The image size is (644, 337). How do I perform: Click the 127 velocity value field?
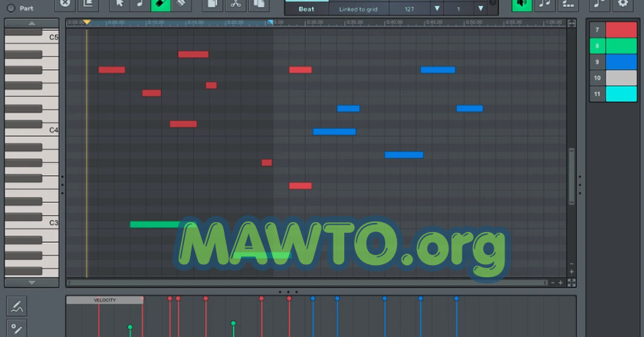(409, 8)
